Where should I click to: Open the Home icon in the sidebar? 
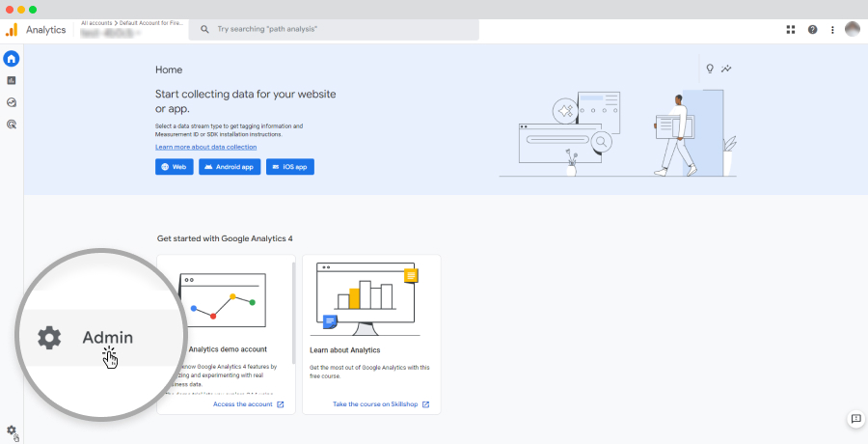pos(11,58)
